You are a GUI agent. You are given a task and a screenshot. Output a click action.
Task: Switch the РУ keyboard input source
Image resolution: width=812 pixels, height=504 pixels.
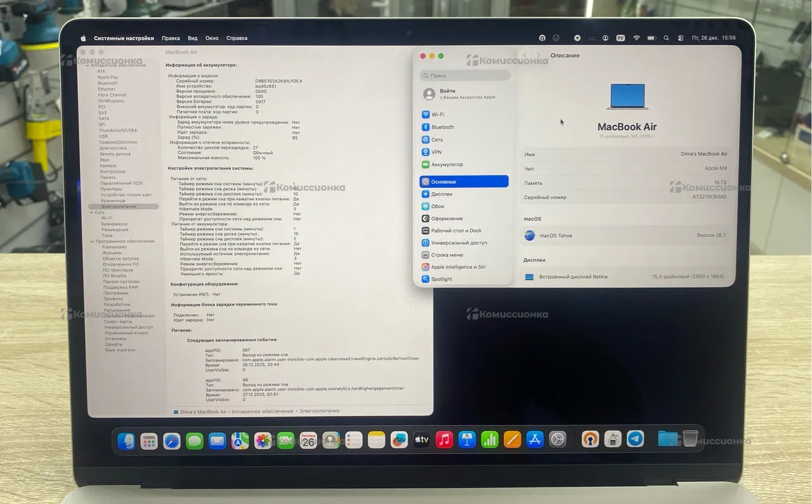pos(621,38)
